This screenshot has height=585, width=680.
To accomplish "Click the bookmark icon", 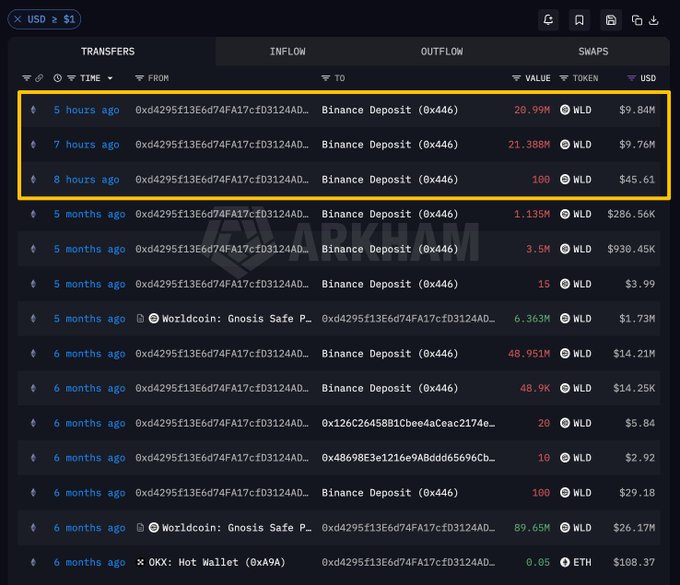I will 579,20.
